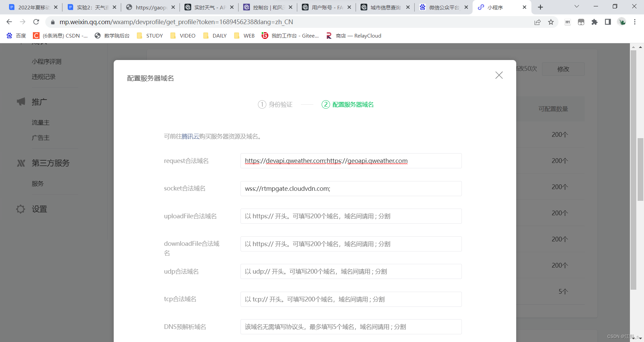This screenshot has height=342, width=644.
Task: Select step 2 配置服务器域名
Action: [x=347, y=105]
